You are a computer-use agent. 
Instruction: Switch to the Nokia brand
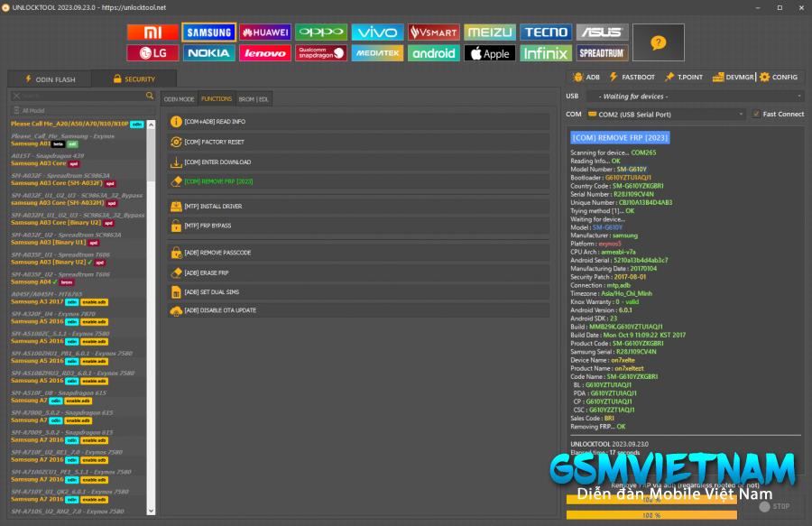(x=208, y=53)
